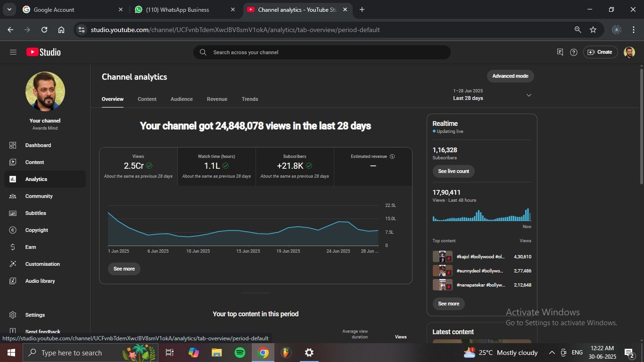
Task: Open the weather widget on taskbar
Action: click(501, 353)
